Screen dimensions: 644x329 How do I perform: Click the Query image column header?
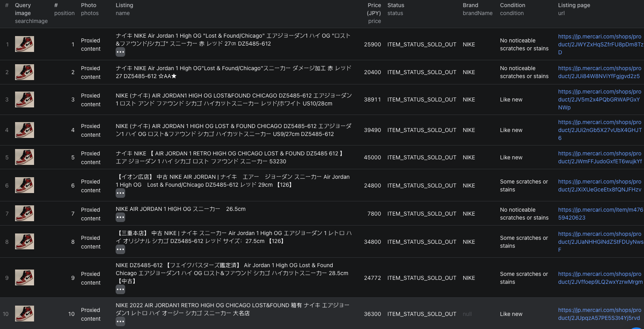click(x=31, y=13)
